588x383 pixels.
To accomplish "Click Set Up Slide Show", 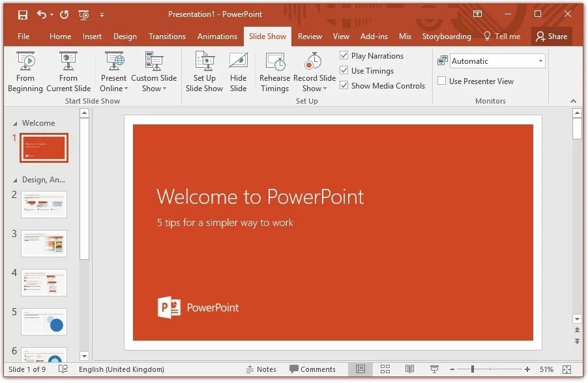I will tap(205, 72).
